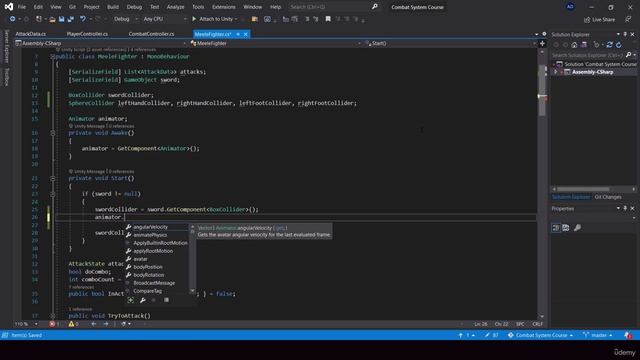Switch to CombatController.cs tab
This screenshot has height=360, width=640.
tap(151, 34)
